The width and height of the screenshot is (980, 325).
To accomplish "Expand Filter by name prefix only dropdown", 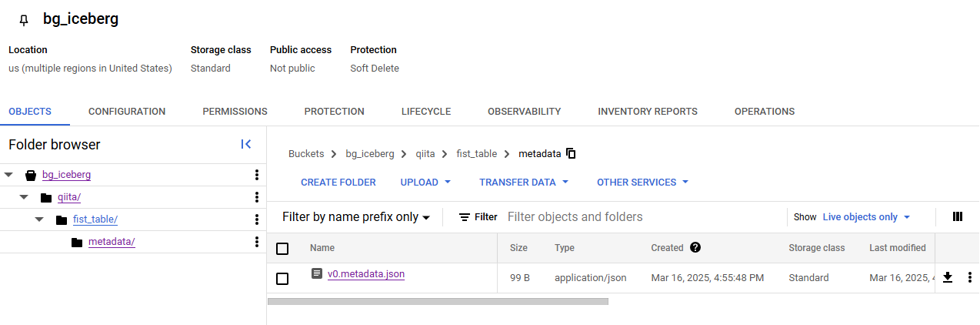I will coord(355,217).
